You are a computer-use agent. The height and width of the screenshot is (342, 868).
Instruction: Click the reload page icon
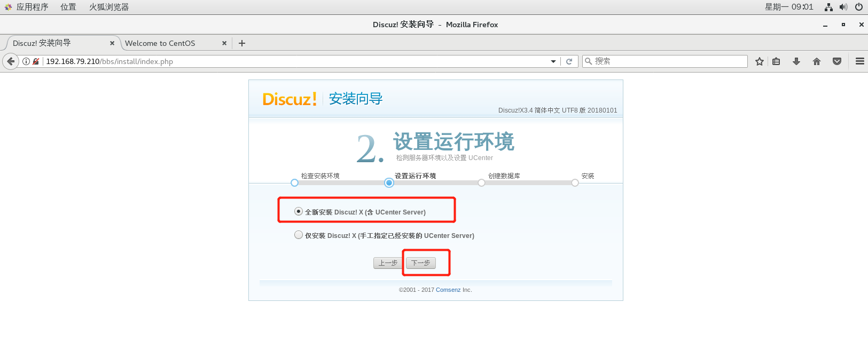click(x=569, y=61)
